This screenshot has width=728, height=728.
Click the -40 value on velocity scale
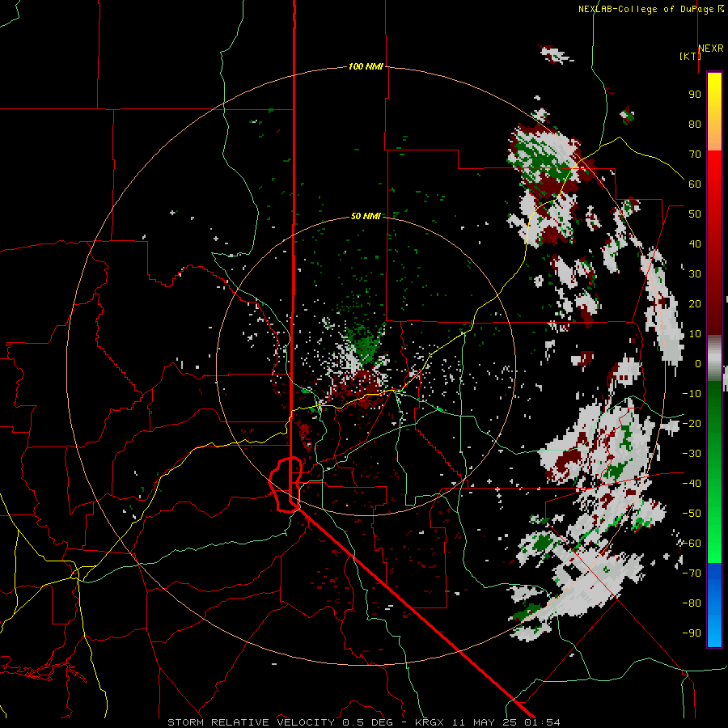(692, 484)
